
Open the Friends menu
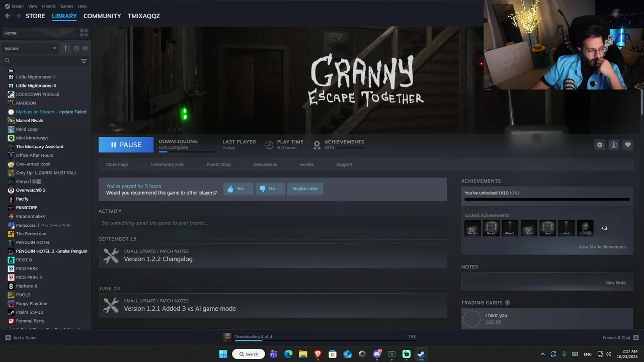click(x=49, y=6)
